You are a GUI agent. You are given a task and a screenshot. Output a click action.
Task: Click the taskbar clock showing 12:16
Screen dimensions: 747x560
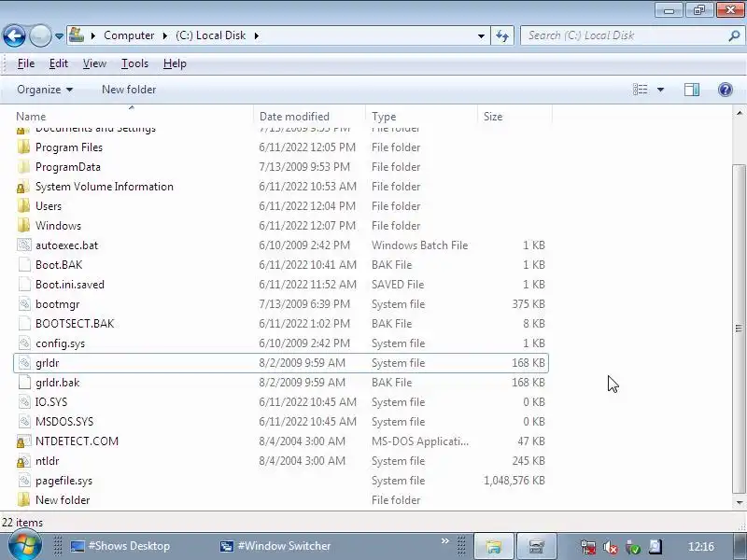701,547
